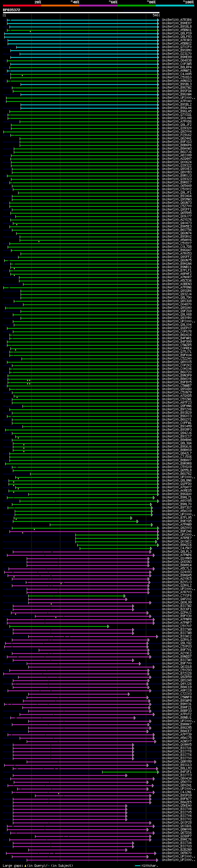Select the UniRef100_C0P3W5 label

pyautogui.click(x=177, y=64)
